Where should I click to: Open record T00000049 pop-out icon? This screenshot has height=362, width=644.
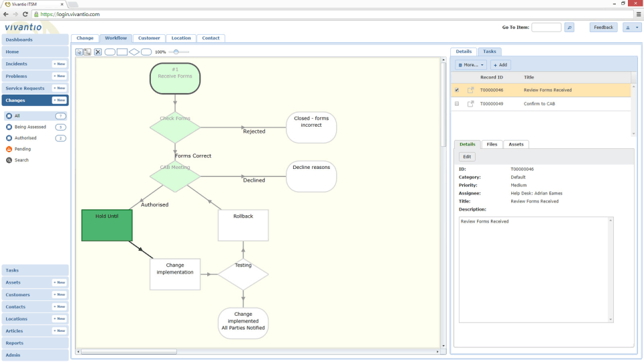pos(471,104)
